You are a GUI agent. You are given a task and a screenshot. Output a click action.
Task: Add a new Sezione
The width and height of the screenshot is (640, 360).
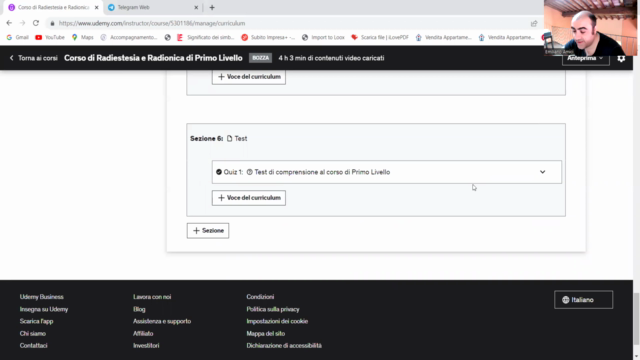point(208,231)
